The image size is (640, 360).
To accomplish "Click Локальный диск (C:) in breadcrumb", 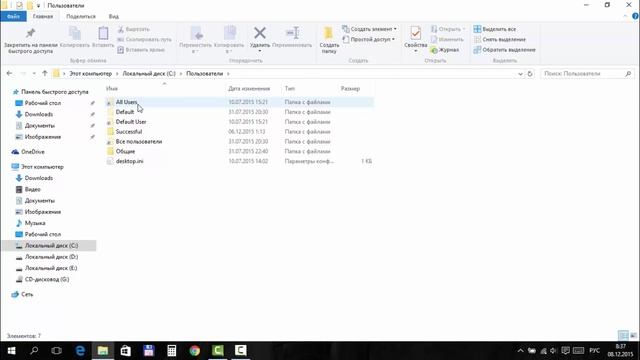I will click(149, 74).
